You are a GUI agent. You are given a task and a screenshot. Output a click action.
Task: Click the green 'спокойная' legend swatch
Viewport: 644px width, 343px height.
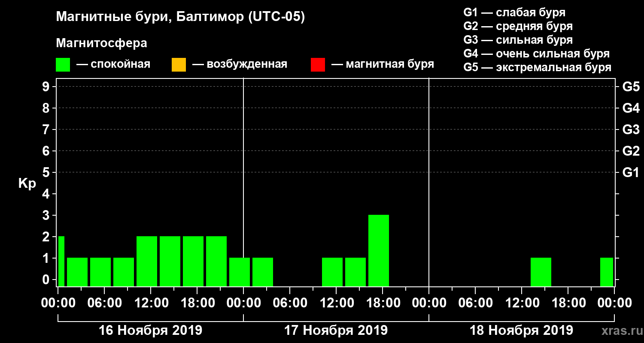(x=63, y=65)
